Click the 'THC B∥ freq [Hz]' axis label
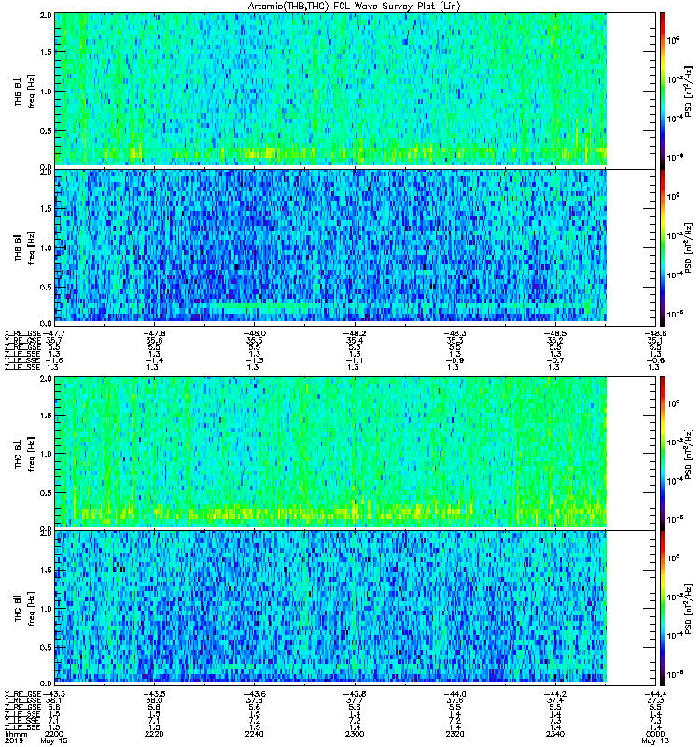700x747 pixels. [24, 609]
